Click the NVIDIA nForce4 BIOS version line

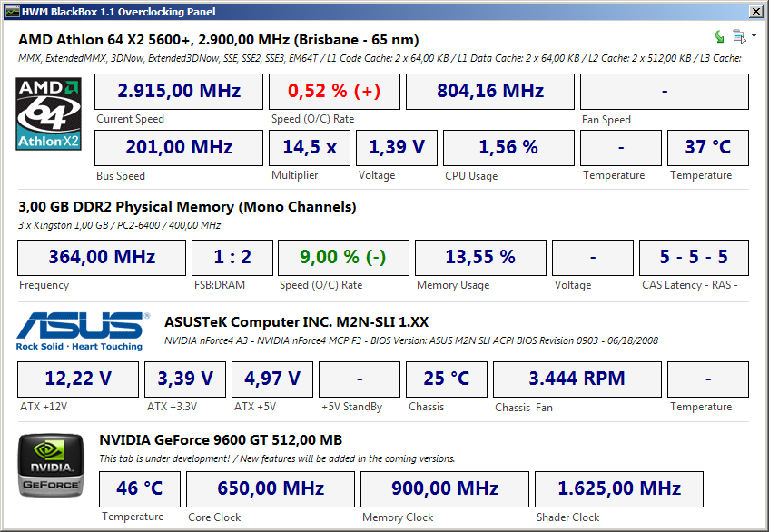point(411,340)
